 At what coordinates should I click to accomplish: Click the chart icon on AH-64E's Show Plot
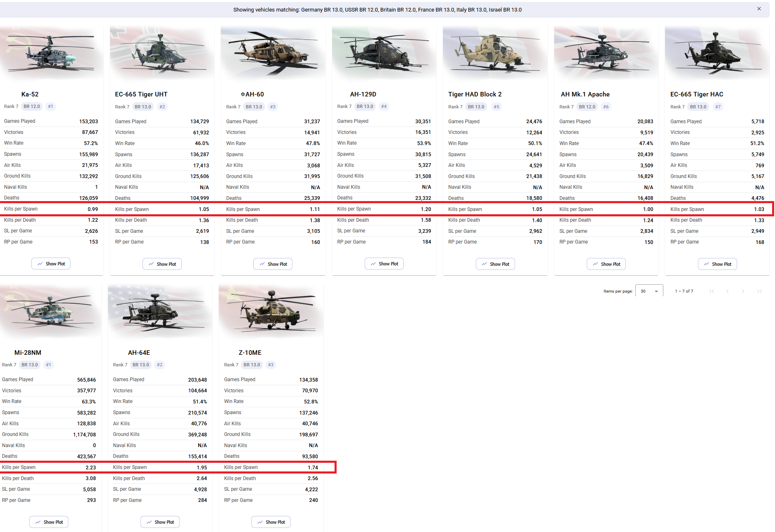[149, 522]
